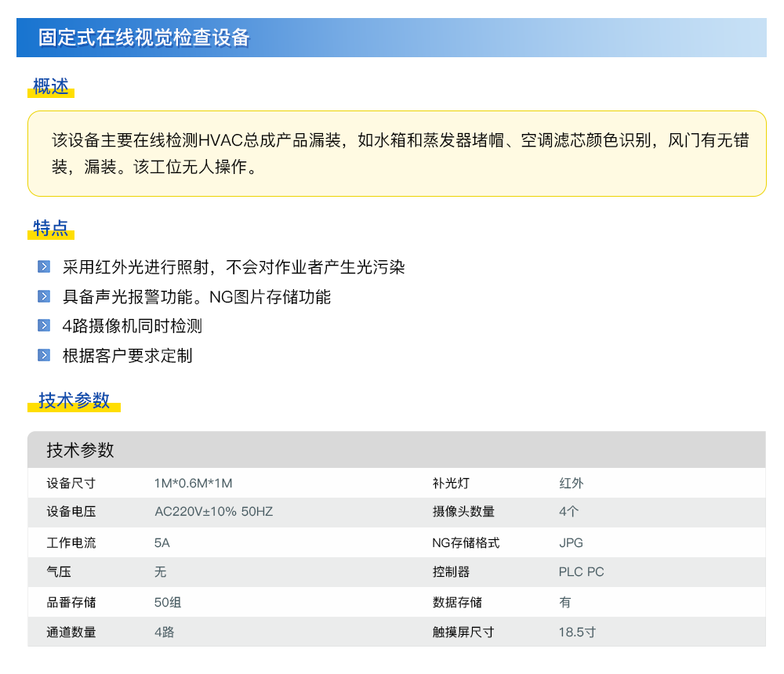Select the PLC PC controller value

pyautogui.click(x=581, y=572)
